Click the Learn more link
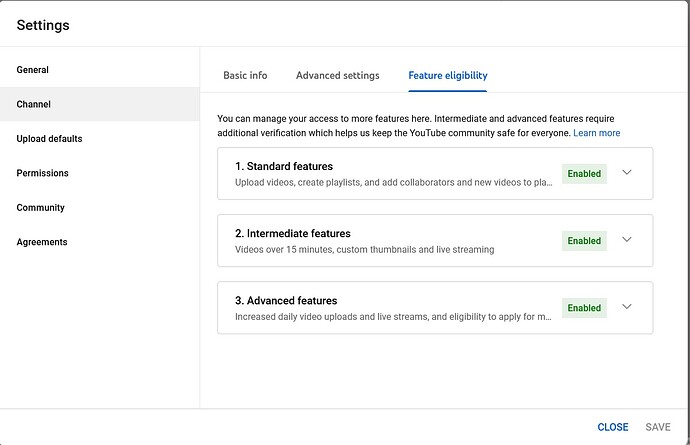 (x=596, y=132)
